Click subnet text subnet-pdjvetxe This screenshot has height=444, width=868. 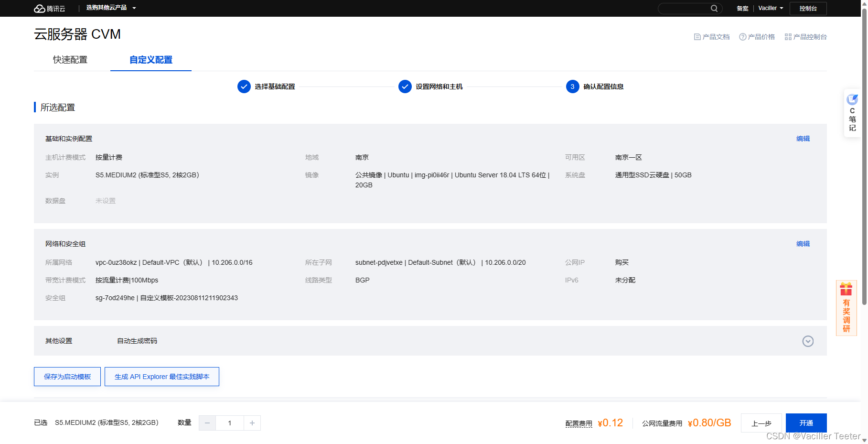(379, 262)
